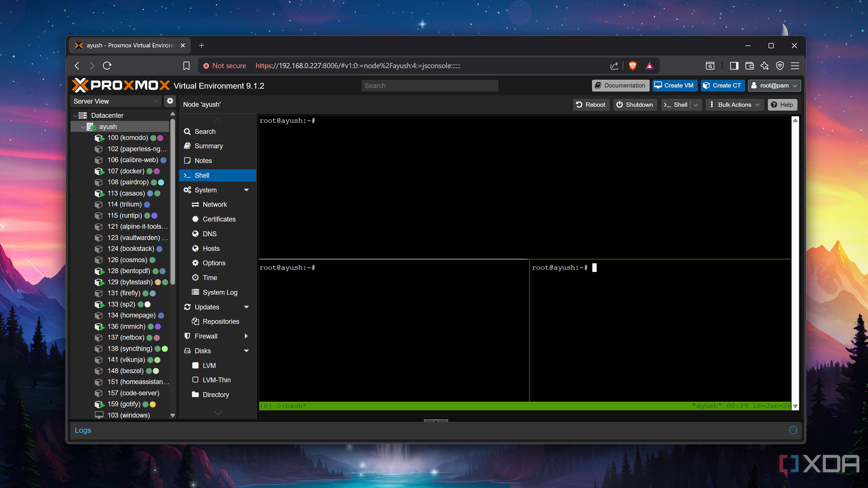Click scroll-down chevron below node menu
The image size is (868, 488).
[218, 413]
